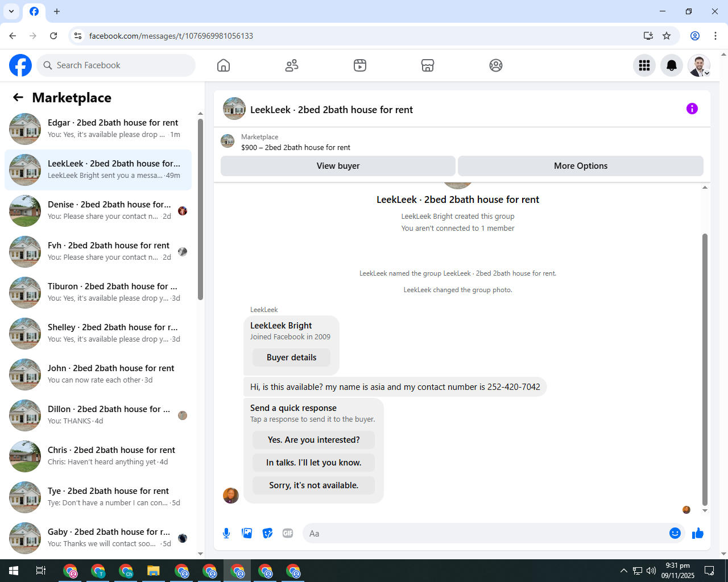
Task: Open the Windows Start menu
Action: (14, 571)
